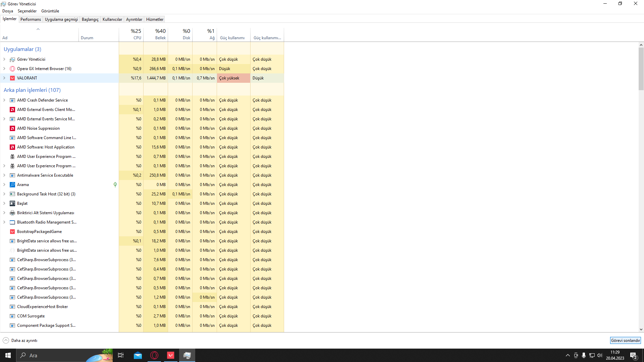Screen dimensions: 644x362
Task: Click the vertical scrollbar thumb
Action: coord(641,69)
